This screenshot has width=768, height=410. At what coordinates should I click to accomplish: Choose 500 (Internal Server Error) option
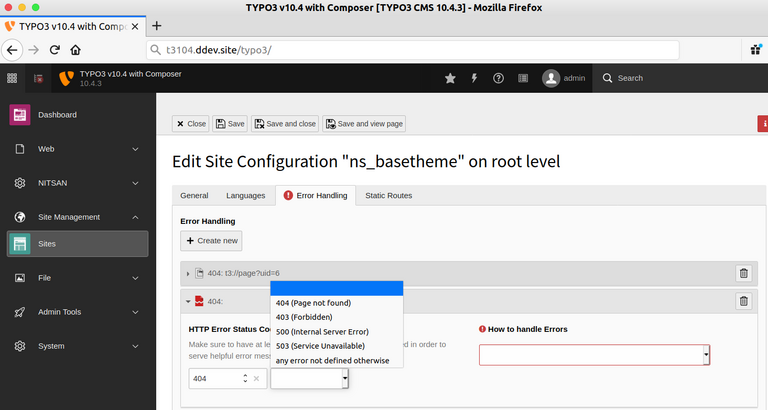pyautogui.click(x=322, y=331)
